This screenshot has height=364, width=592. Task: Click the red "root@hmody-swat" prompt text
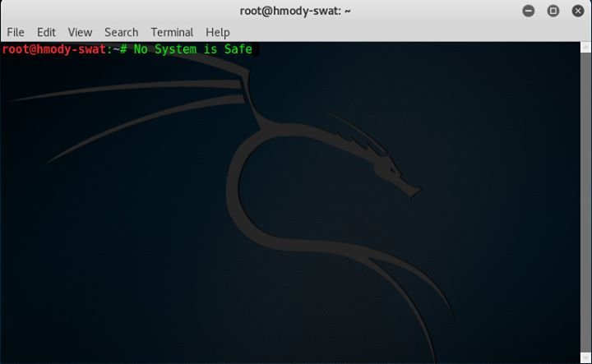coord(54,49)
